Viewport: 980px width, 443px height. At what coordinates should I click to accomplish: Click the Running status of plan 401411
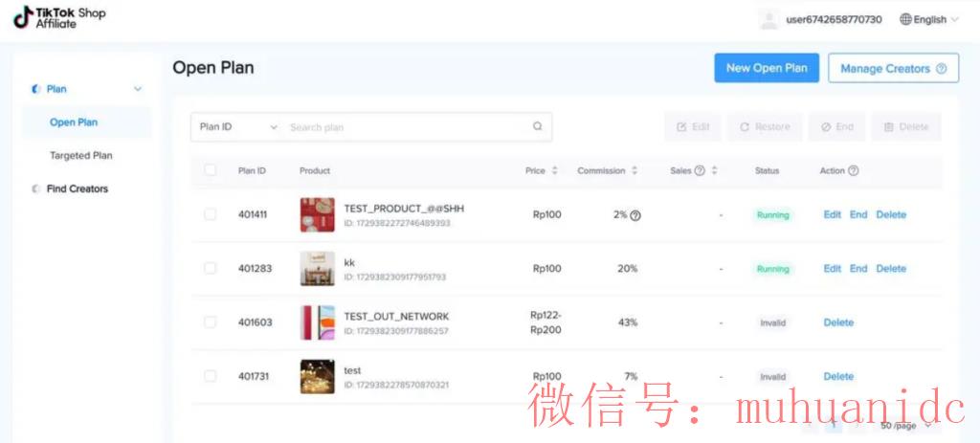(773, 215)
